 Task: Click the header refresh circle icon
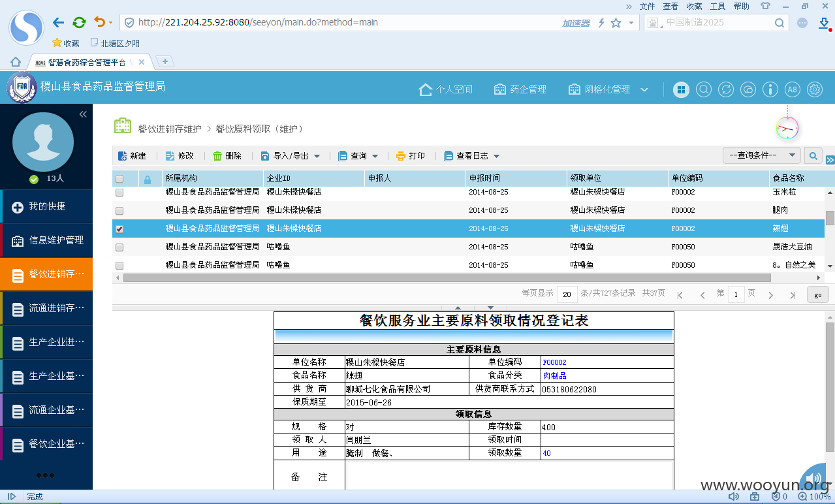click(x=725, y=89)
